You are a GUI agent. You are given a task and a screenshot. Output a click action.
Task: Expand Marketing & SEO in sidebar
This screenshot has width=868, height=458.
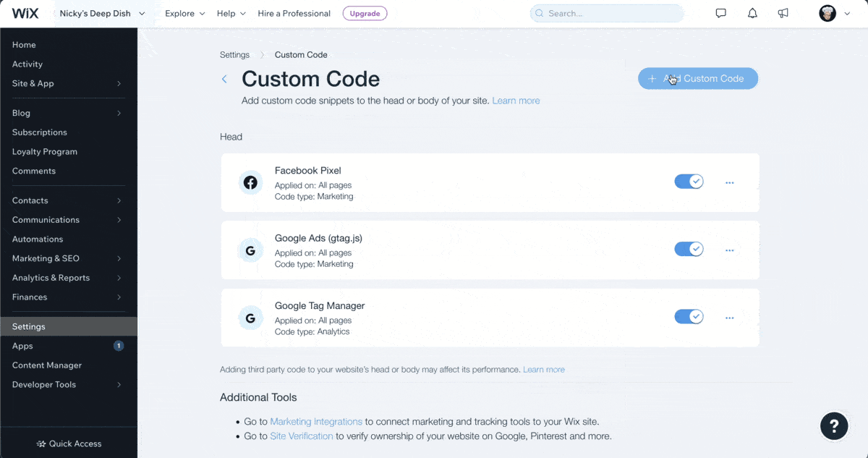(67, 258)
